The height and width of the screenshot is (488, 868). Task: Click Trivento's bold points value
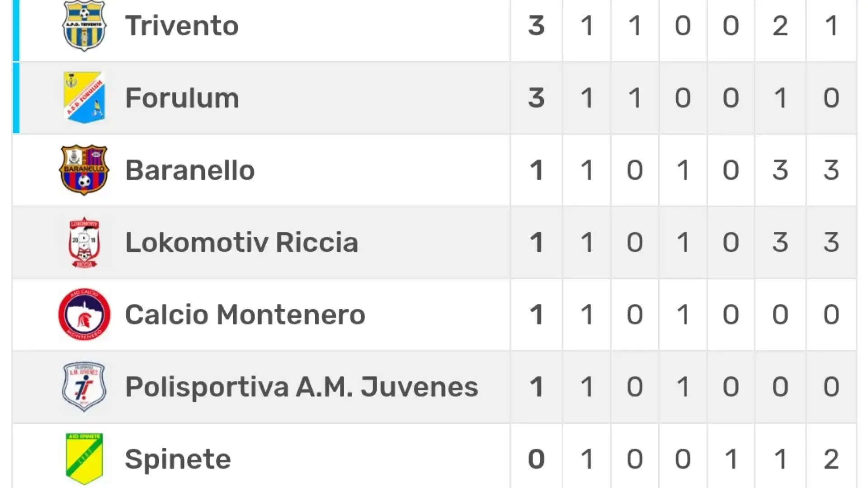click(x=536, y=25)
